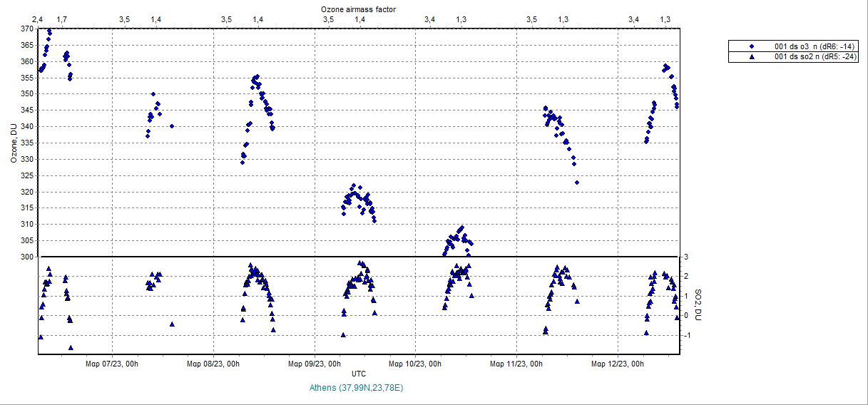Click the 'SO2, DU' right axis label
Viewport: 868px width, 405px height.
(698, 305)
